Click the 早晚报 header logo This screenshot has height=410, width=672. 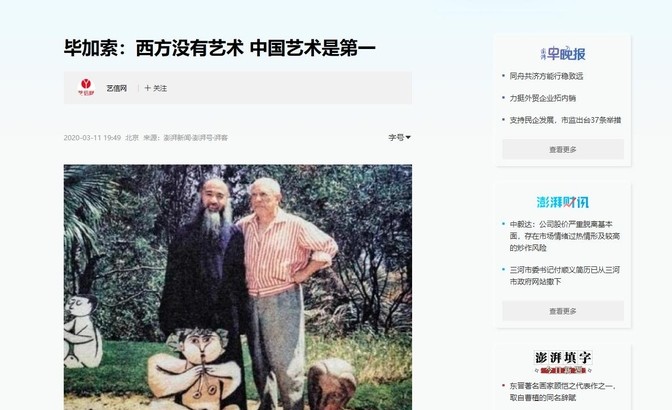tap(563, 54)
